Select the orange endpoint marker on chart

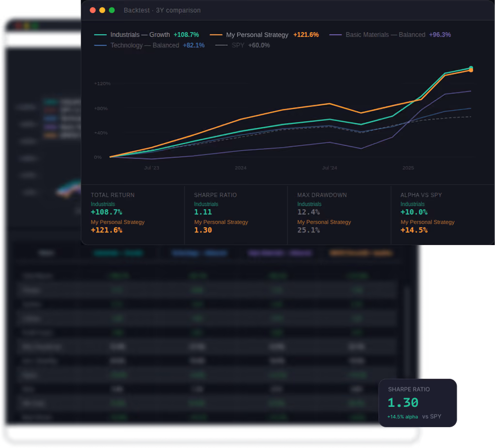click(471, 71)
